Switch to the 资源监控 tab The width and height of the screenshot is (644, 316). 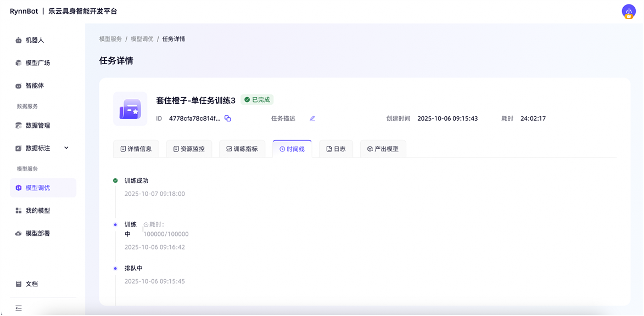[189, 149]
